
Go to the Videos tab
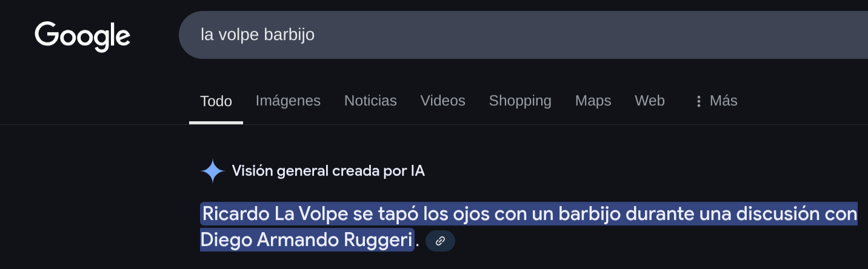[x=442, y=101]
